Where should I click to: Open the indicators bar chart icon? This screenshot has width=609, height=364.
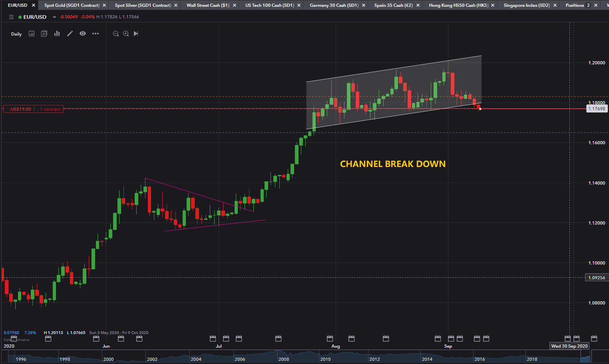[x=57, y=34]
